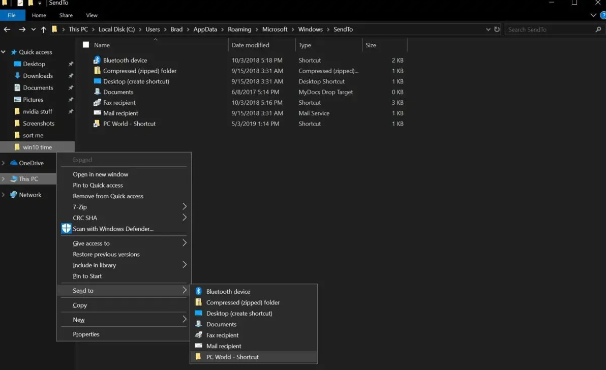
Task: Sort by the Name column header
Action: point(102,45)
